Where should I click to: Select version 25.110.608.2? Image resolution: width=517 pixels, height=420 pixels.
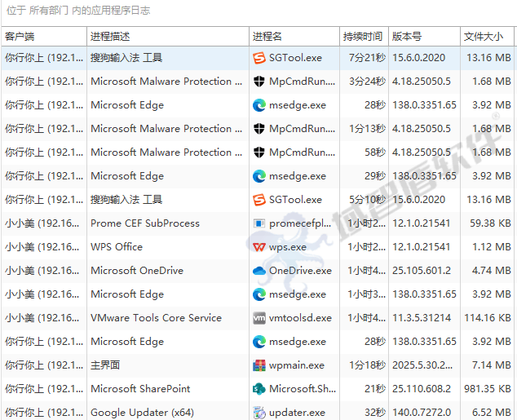[x=422, y=389]
